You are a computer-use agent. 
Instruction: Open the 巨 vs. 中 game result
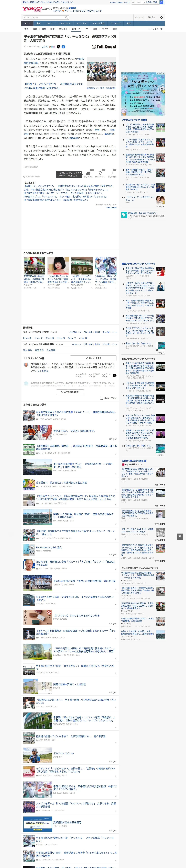(27, 338)
